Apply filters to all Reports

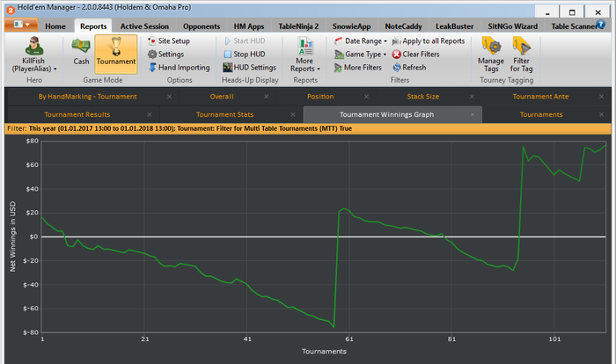tap(429, 40)
